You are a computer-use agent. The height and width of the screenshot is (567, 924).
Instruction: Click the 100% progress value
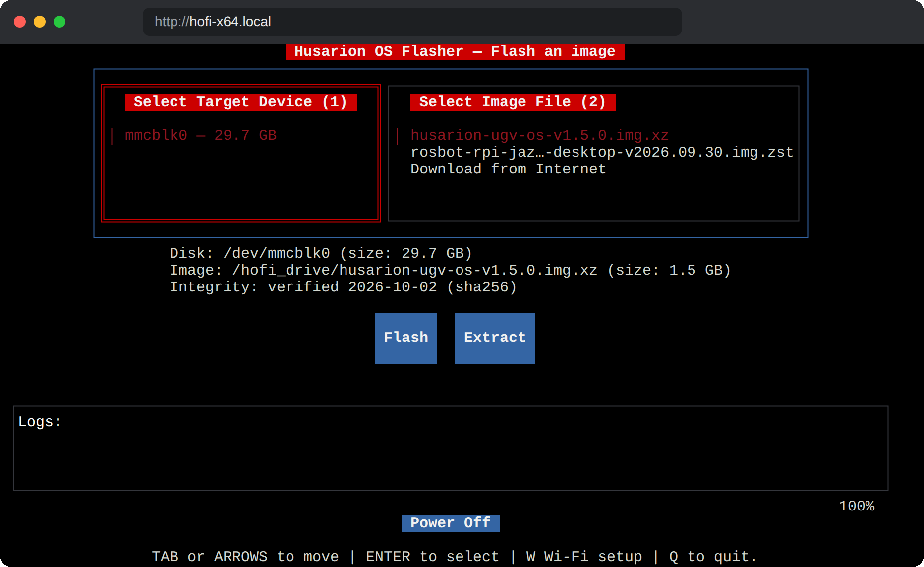tap(857, 506)
